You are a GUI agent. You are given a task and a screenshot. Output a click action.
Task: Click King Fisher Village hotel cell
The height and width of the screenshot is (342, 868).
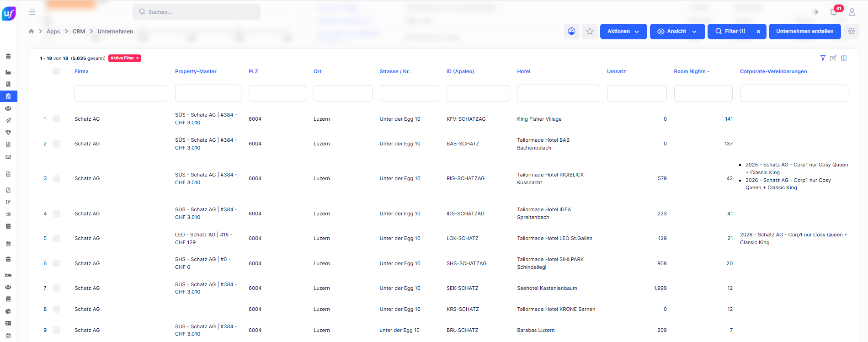click(x=539, y=119)
